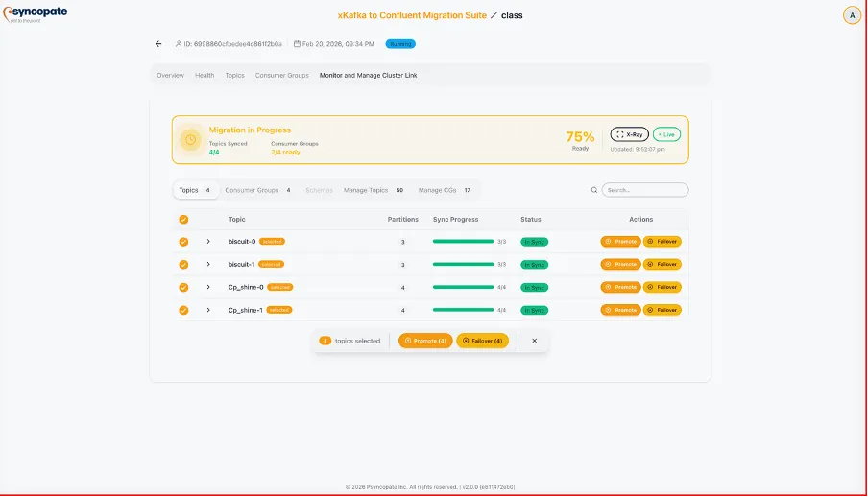Dismiss the topics selected bar
Screen dimensions: 868x497
[x=534, y=341]
